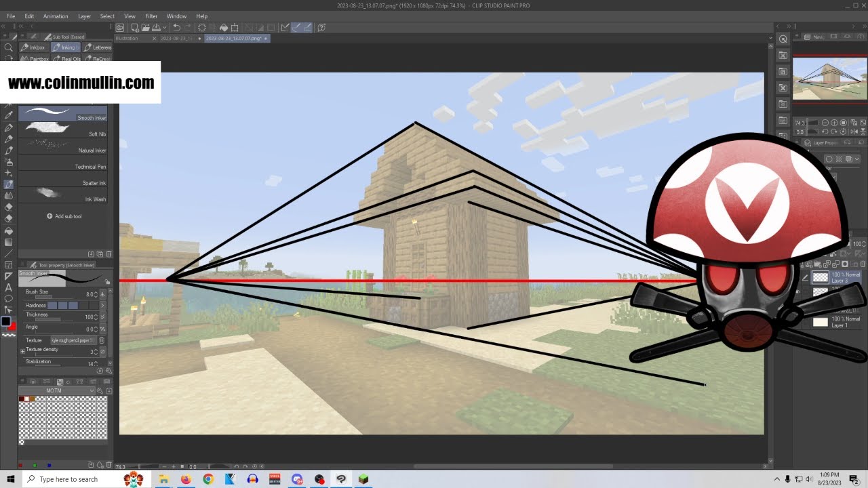Select the Zoom magnifier tool
Image resolution: width=868 pixels, height=488 pixels.
(x=9, y=47)
